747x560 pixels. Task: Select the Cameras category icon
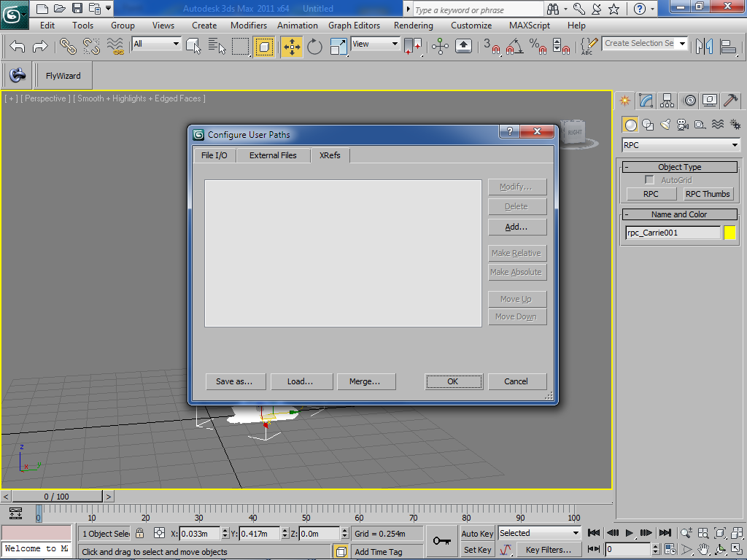pos(682,125)
